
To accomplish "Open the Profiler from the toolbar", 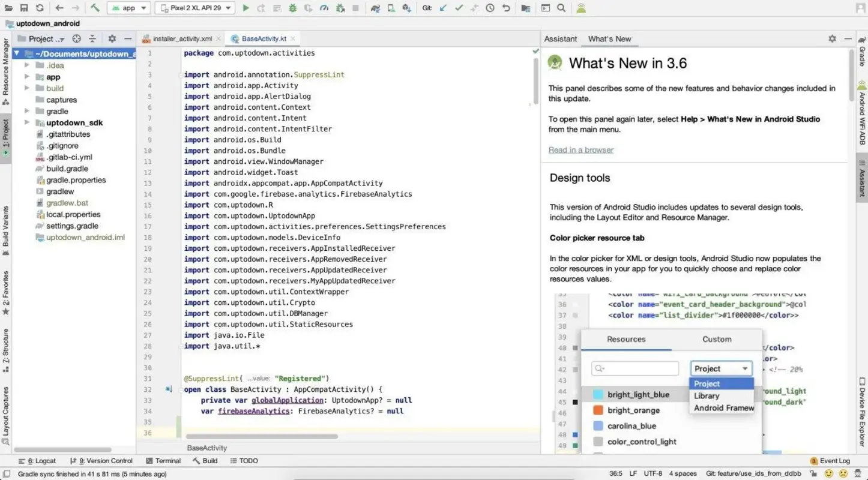I will click(x=324, y=8).
